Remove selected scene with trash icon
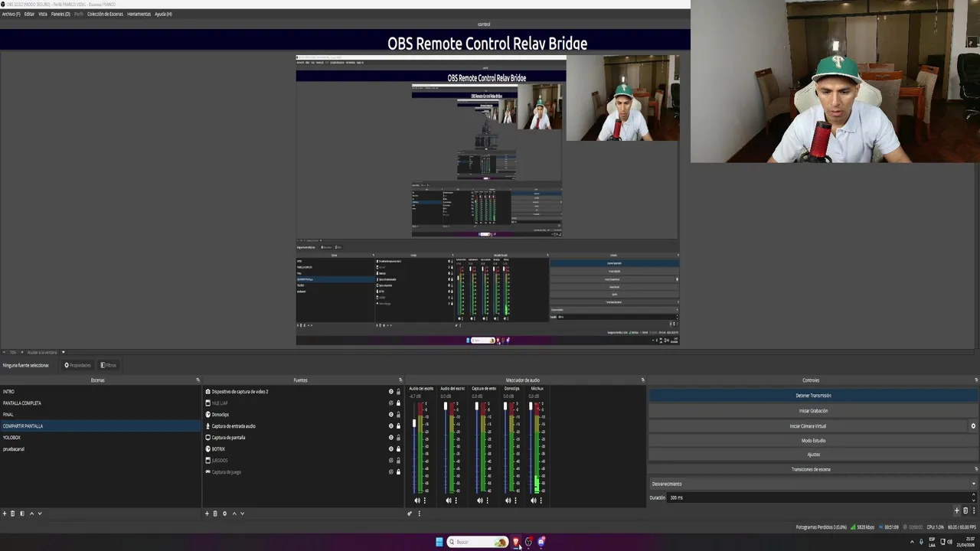This screenshot has width=980, height=551. click(x=12, y=514)
